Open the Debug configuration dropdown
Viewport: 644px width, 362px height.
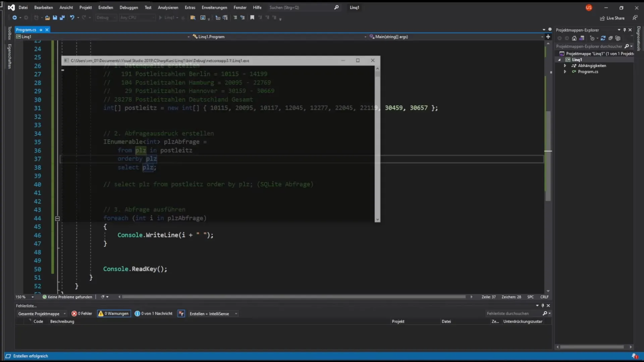pos(106,18)
